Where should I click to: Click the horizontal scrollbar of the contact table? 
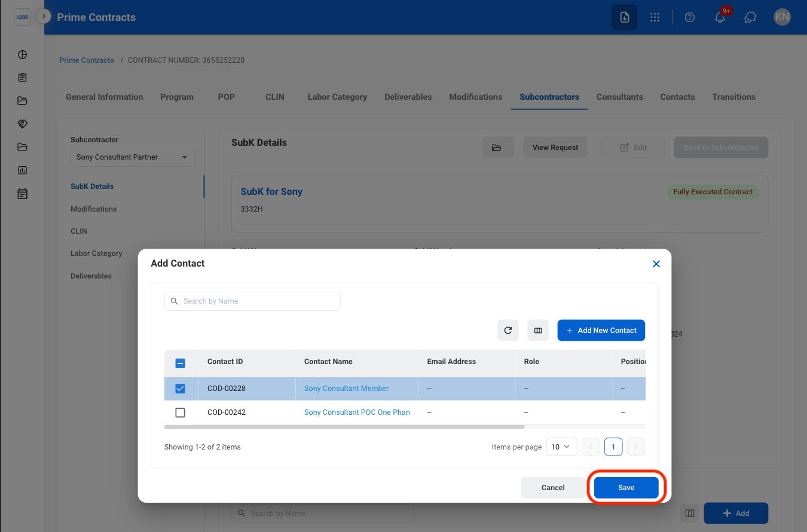coord(344,427)
